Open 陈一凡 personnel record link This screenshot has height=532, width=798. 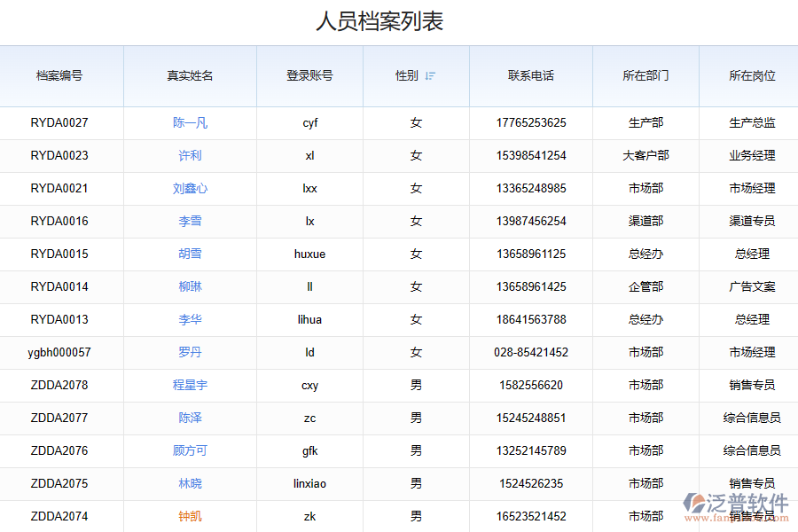point(190,123)
